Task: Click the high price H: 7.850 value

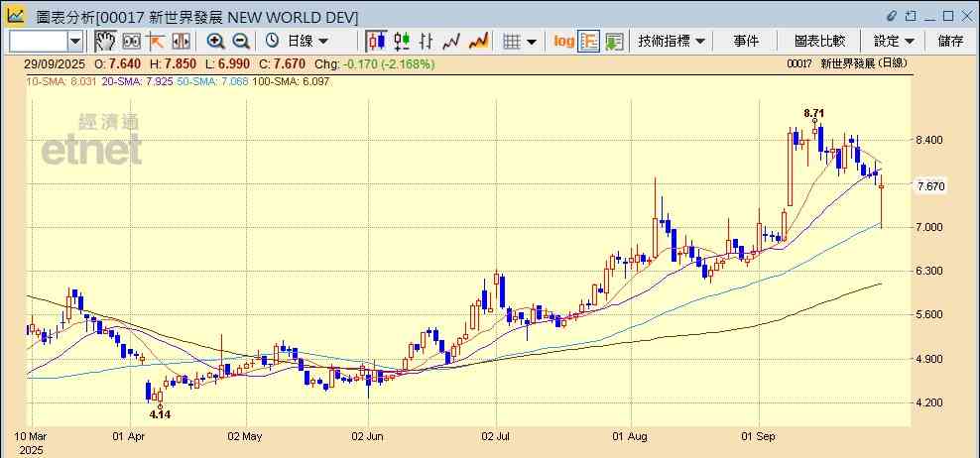Action: tap(173, 63)
